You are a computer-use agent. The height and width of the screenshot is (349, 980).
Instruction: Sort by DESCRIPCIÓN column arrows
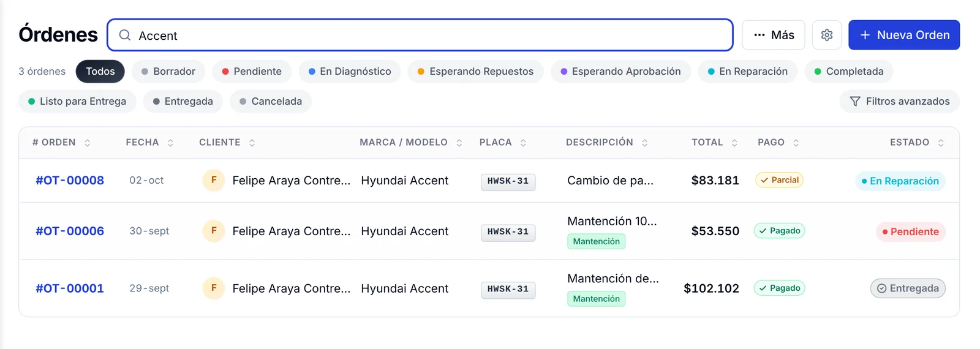644,143
